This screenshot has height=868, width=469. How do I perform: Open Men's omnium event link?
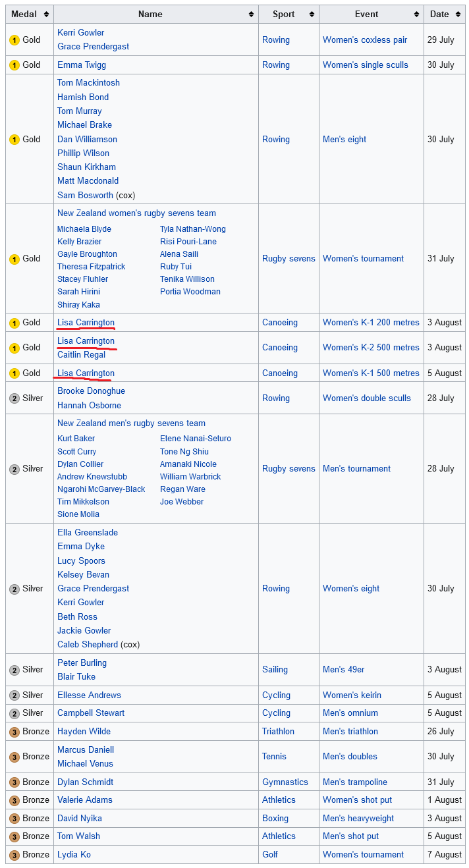pos(350,713)
